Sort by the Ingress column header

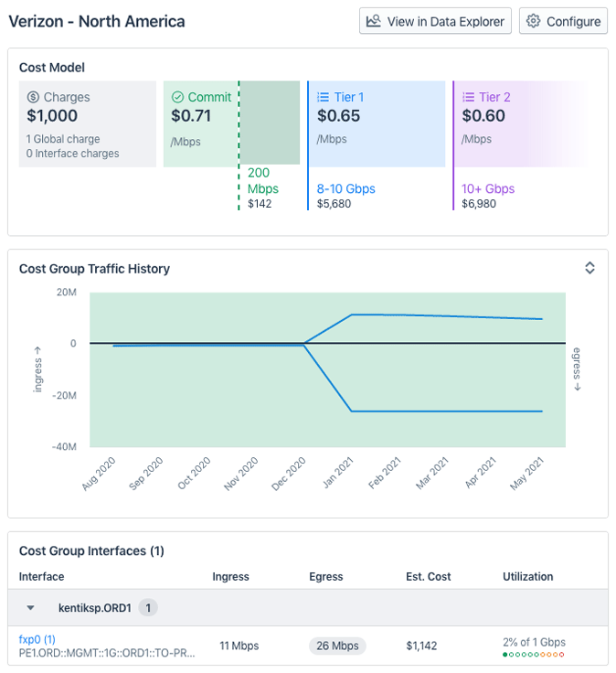point(230,577)
